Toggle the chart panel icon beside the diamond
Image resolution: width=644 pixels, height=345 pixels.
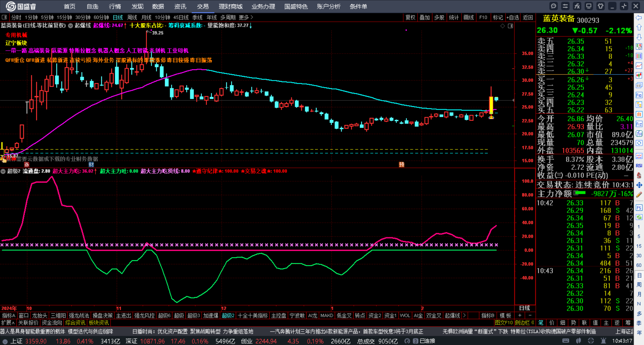coord(511,26)
